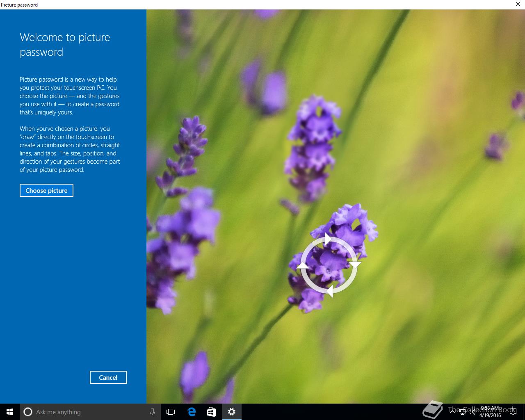The width and height of the screenshot is (525, 420).
Task: Open the Action Center notifications icon
Action: 513,412
